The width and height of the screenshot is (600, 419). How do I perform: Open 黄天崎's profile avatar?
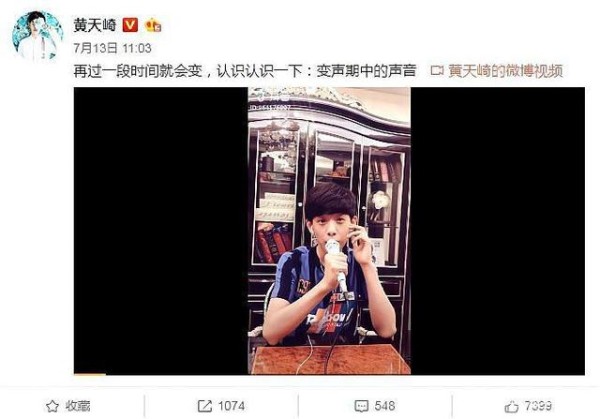coord(38,36)
